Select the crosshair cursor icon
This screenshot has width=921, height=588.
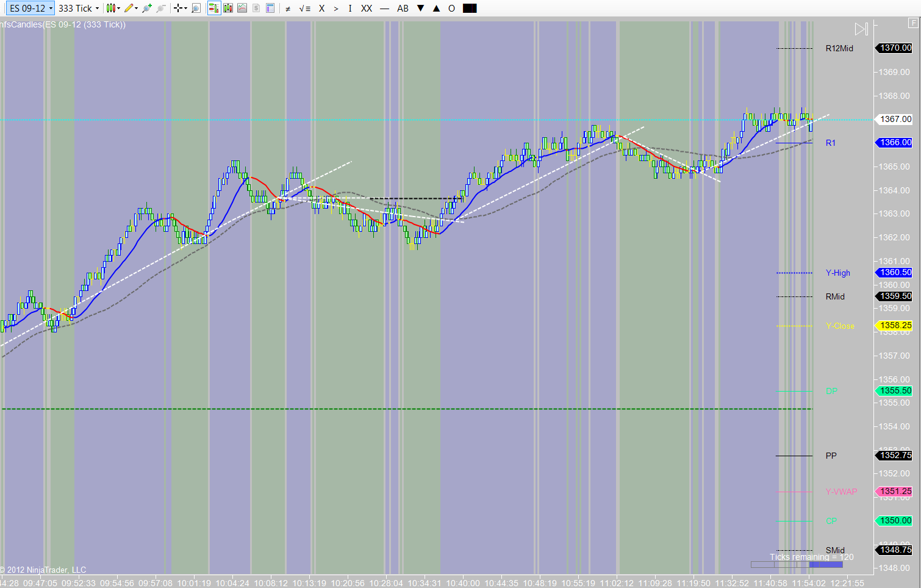tap(177, 9)
